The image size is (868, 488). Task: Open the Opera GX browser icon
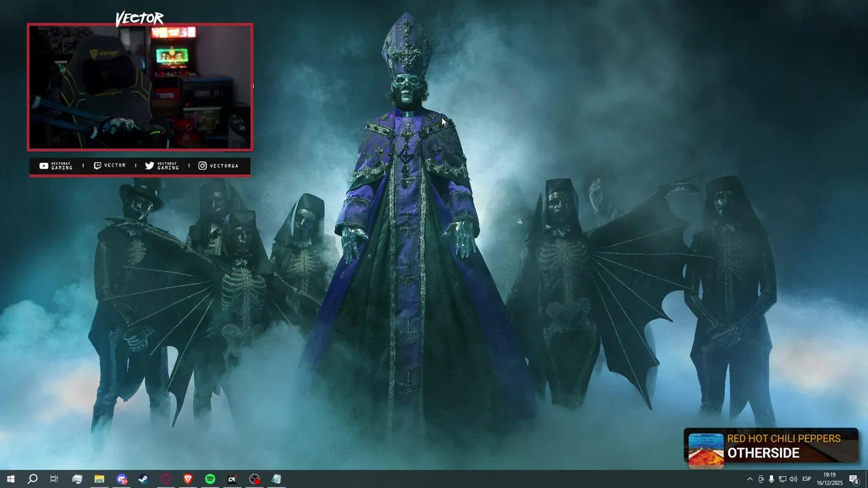tap(166, 479)
